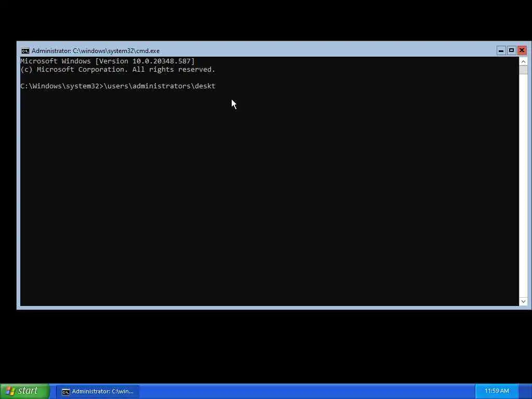The image size is (532, 399).
Task: Click the C:\Windows\system32> prompt text
Action: 62,86
